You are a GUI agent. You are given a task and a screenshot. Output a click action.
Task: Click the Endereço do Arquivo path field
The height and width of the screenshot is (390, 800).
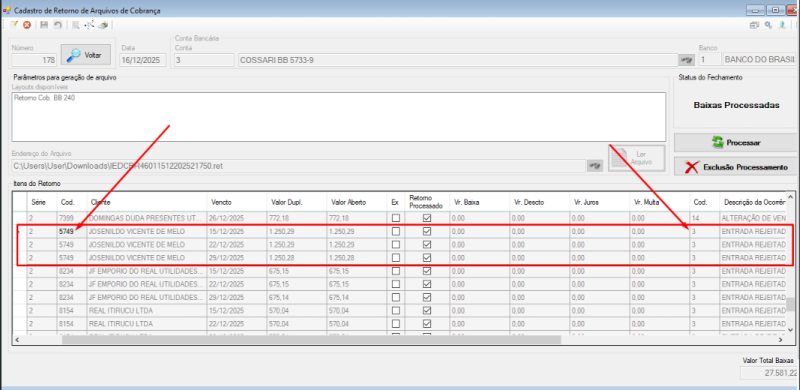tap(299, 166)
